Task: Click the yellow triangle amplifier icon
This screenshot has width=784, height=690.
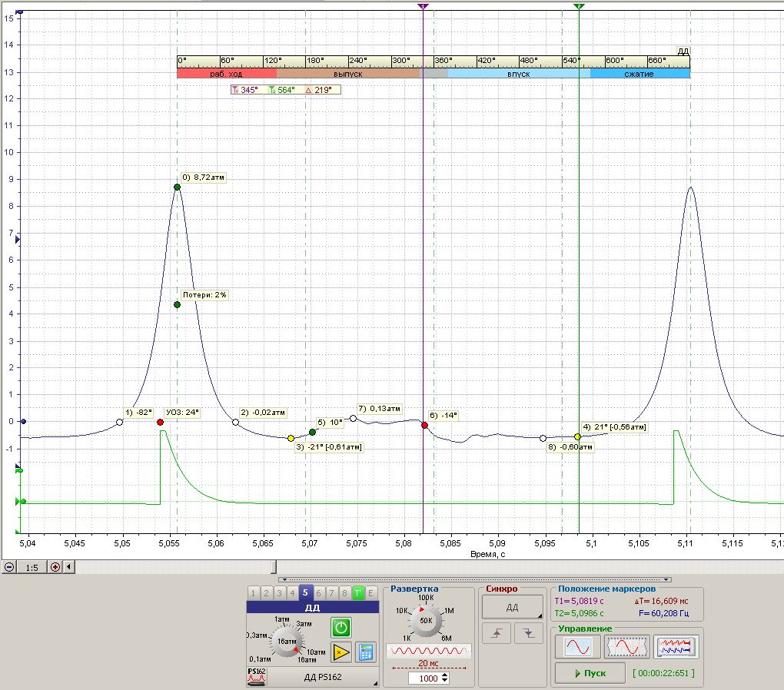Action: click(341, 652)
